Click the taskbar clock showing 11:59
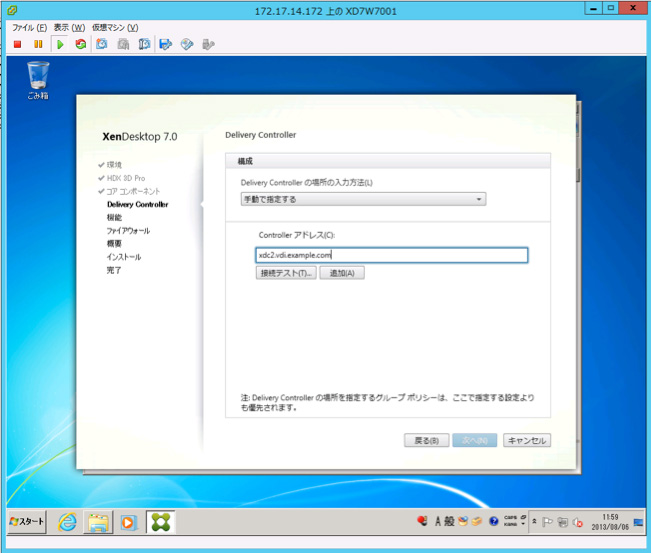The width and height of the screenshot is (652, 554). (x=610, y=522)
